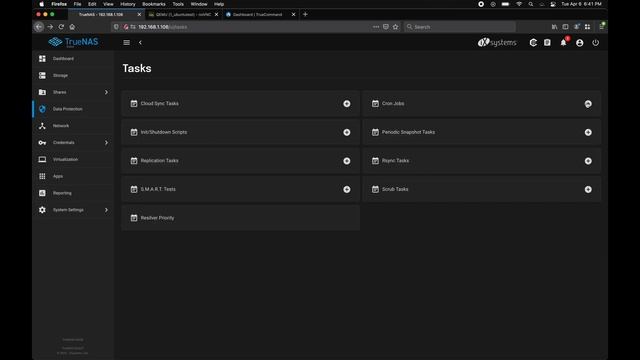Image resolution: width=640 pixels, height=360 pixels.
Task: Add a new Cloud Sync Task
Action: [347, 104]
